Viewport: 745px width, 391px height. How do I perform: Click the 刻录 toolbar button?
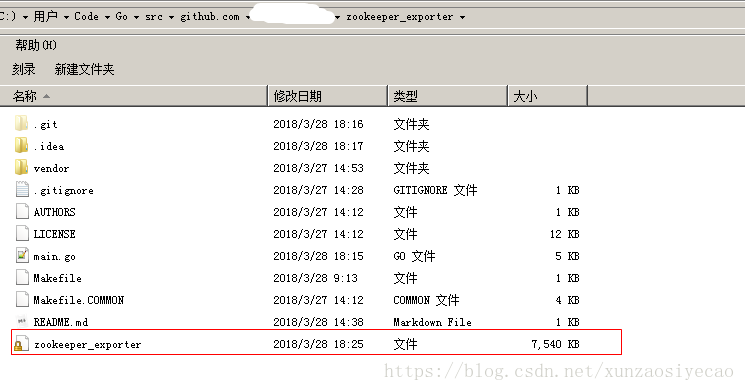24,69
